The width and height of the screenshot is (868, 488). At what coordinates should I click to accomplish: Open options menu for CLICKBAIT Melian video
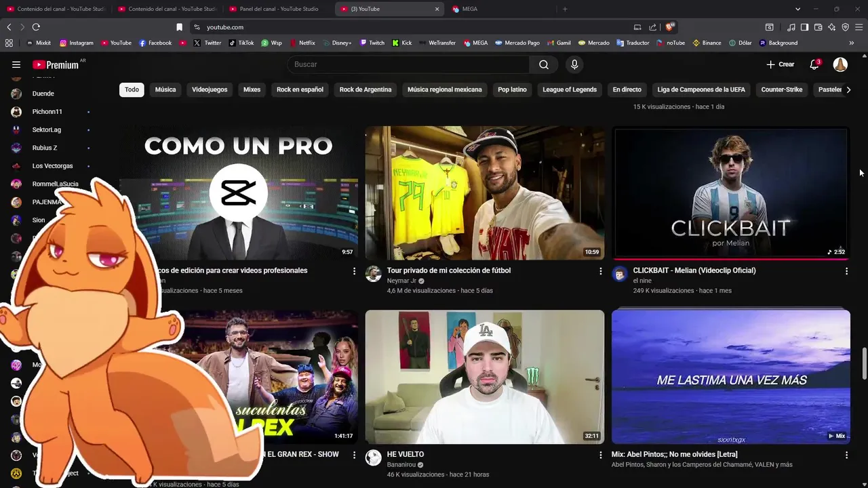[x=846, y=271]
